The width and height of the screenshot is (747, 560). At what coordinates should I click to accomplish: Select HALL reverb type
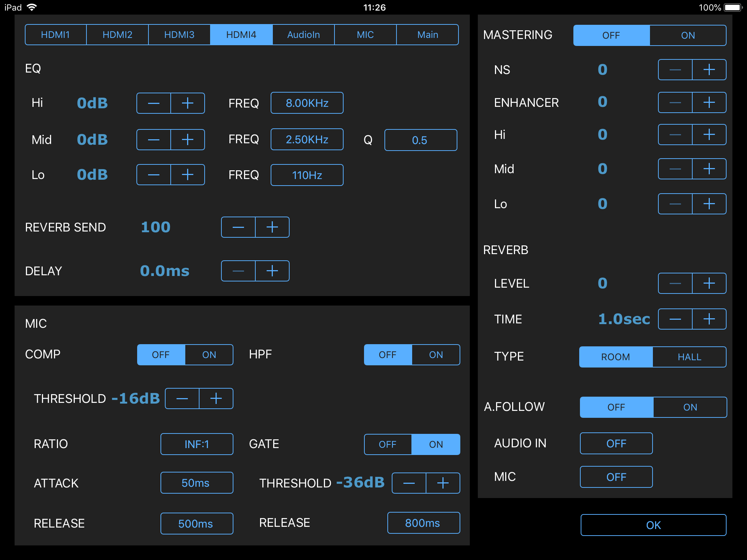coord(689,357)
